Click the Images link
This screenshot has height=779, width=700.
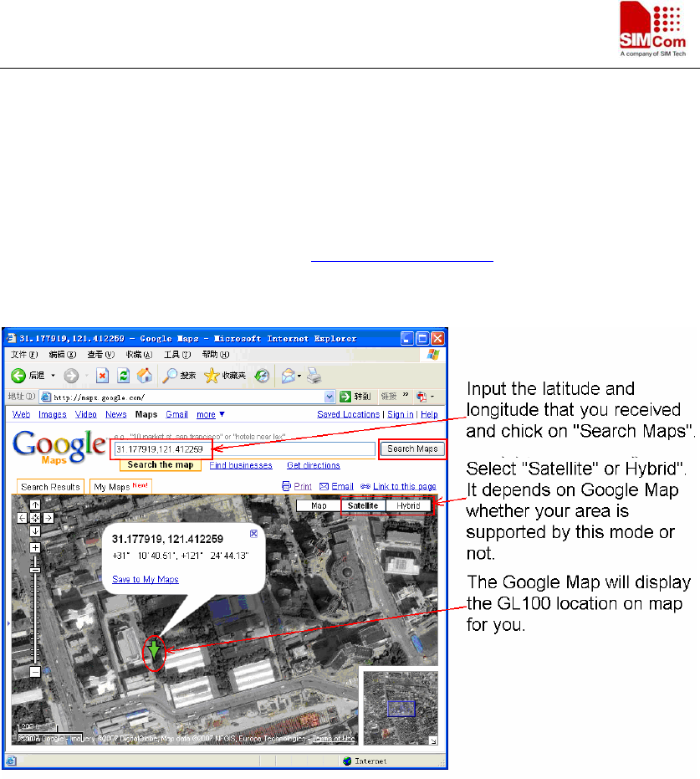(53, 414)
